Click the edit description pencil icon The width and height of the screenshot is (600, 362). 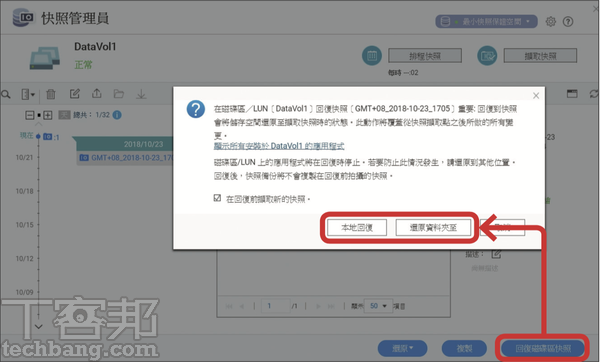496,254
